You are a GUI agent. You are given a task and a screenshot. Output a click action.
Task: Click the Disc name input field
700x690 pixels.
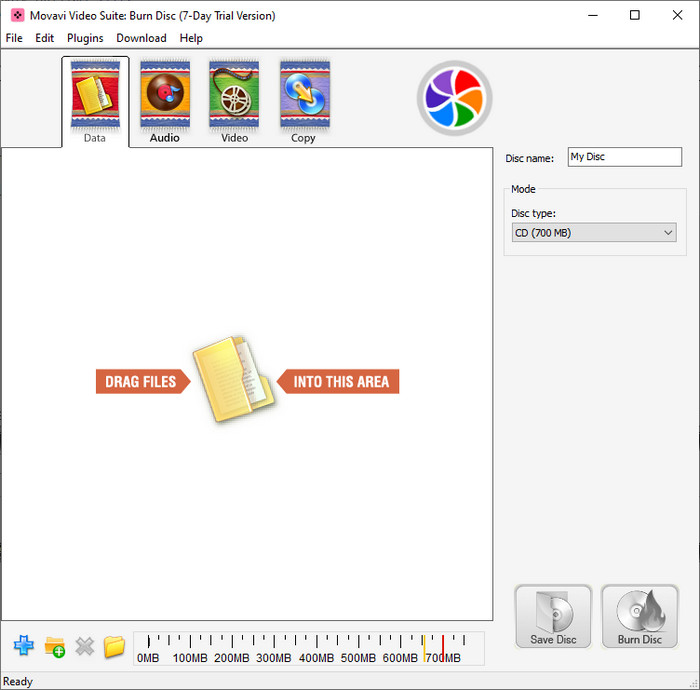pos(625,157)
